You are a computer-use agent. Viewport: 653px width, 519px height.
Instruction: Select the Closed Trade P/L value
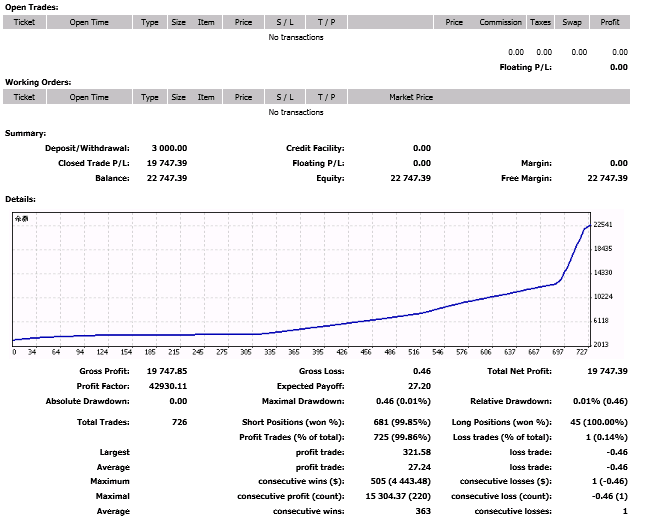pyautogui.click(x=167, y=163)
